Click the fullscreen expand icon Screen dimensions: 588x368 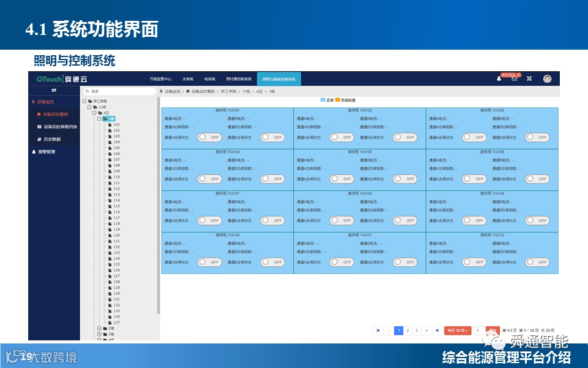click(529, 79)
